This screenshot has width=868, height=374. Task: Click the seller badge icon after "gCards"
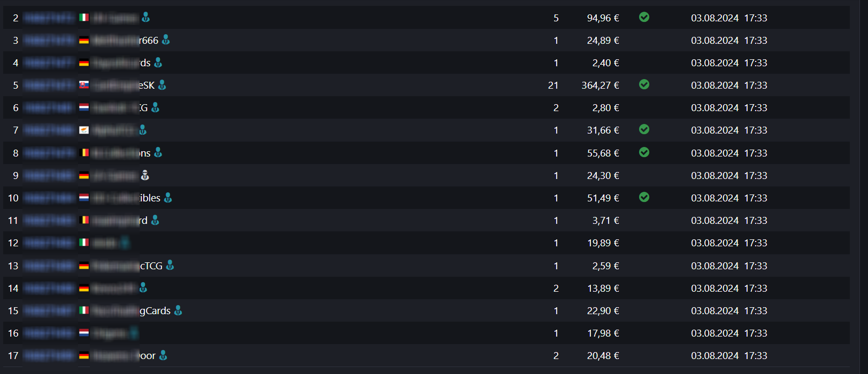(178, 310)
